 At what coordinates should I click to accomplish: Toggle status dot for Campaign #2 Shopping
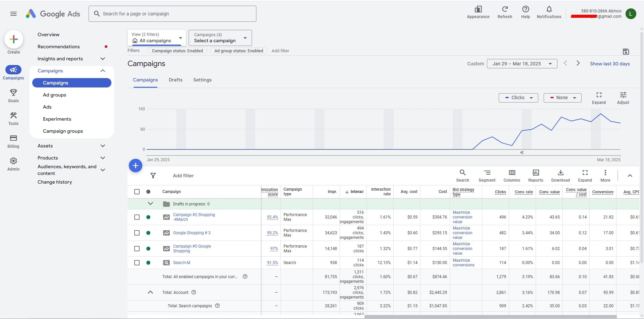pos(148,217)
